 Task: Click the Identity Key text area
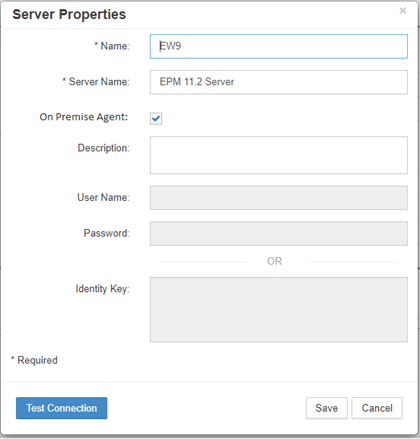(x=279, y=309)
